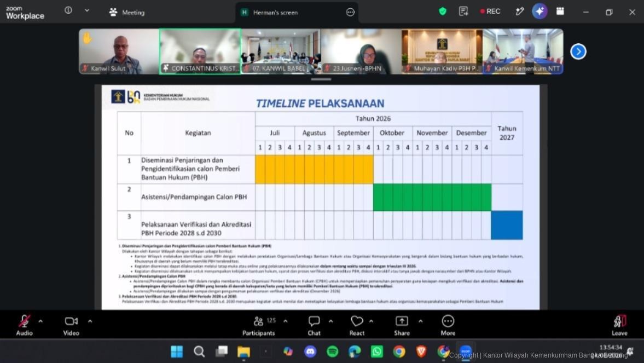The width and height of the screenshot is (644, 363).
Task: Click the November month header
Action: tap(432, 133)
